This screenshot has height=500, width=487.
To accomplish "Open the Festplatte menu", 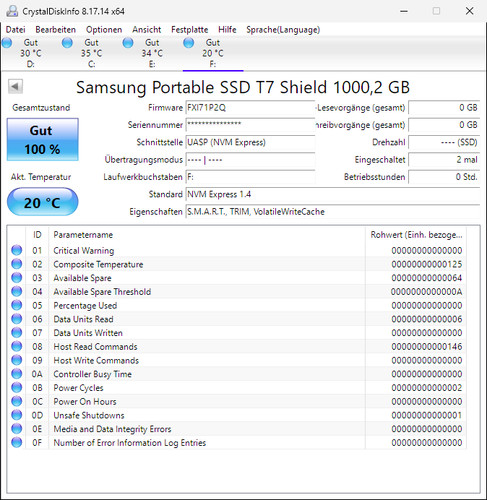I will point(189,30).
